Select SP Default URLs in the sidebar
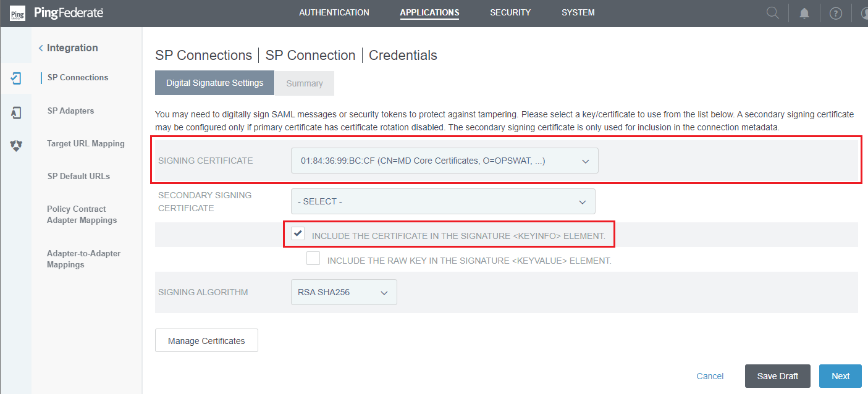868x394 pixels. click(x=78, y=176)
